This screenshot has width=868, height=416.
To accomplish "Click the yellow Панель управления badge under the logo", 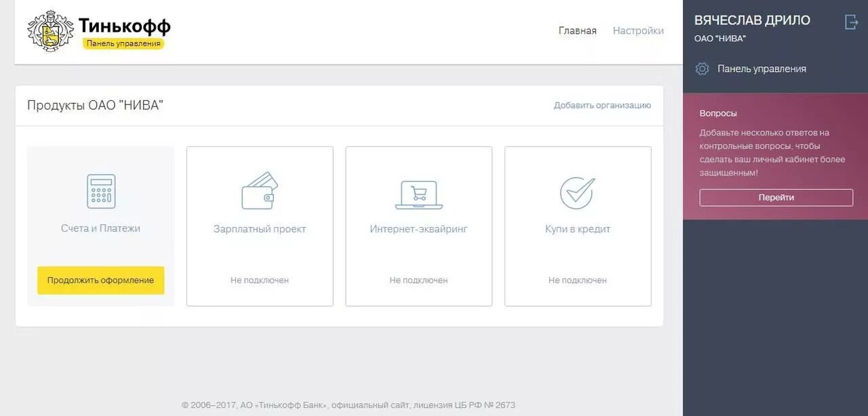I will tap(123, 43).
